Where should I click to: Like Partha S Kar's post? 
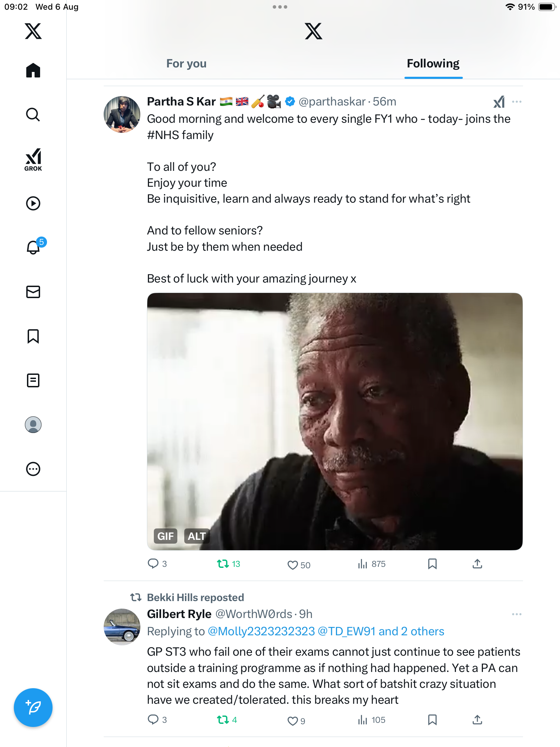(x=293, y=565)
